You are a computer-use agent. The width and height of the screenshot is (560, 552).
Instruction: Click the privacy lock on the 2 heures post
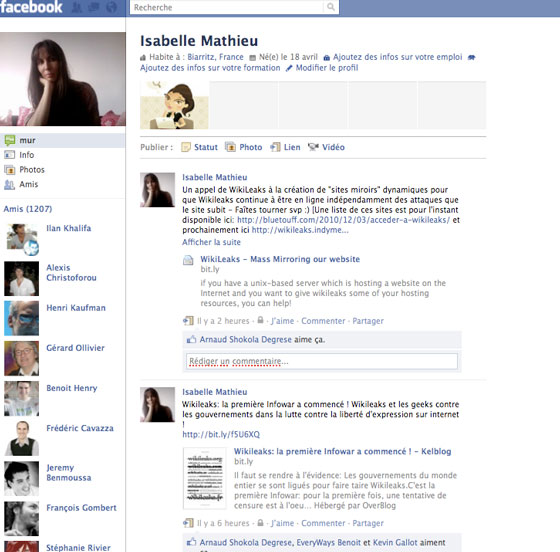(260, 320)
